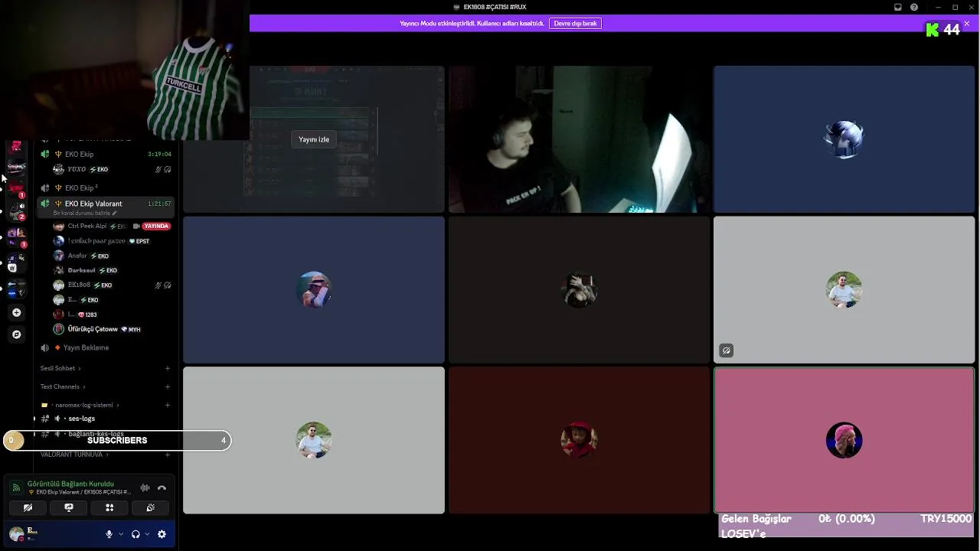Viewport: 980px width, 551px height.
Task: Click the 'Gelen Bağışlar' donation progress bar
Action: pos(846,525)
